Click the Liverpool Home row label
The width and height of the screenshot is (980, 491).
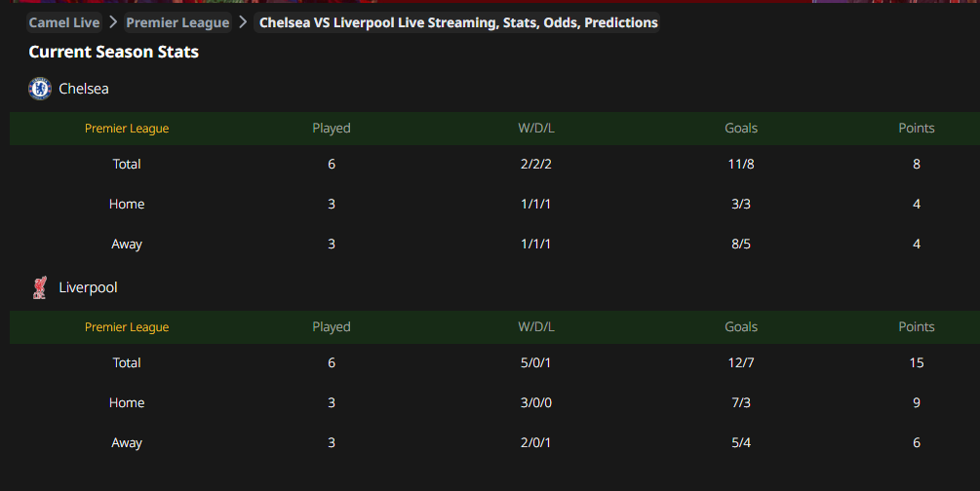pos(127,402)
